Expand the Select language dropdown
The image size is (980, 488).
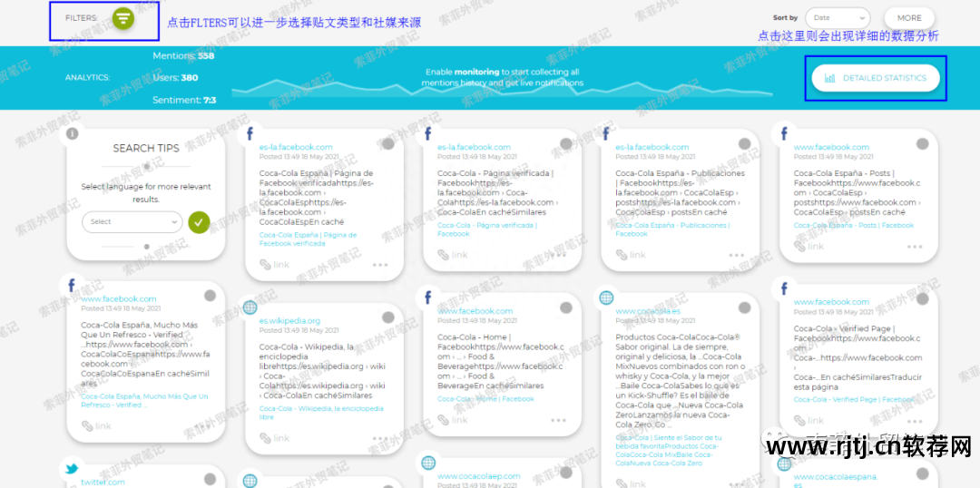pyautogui.click(x=132, y=221)
